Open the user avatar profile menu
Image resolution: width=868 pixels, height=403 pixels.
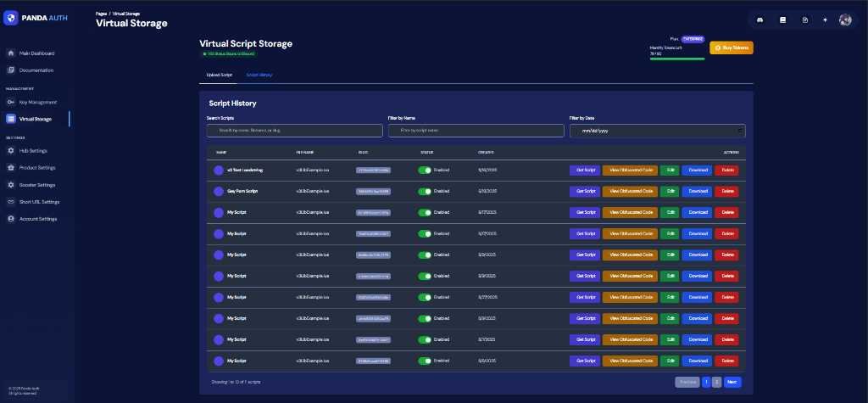tap(845, 20)
